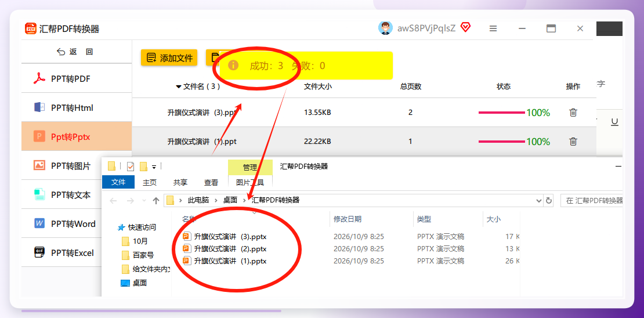Screen dimensions: 644x318
Task: Click 汇帮PDF转换器 in address breadcrumb
Action: tap(276, 200)
